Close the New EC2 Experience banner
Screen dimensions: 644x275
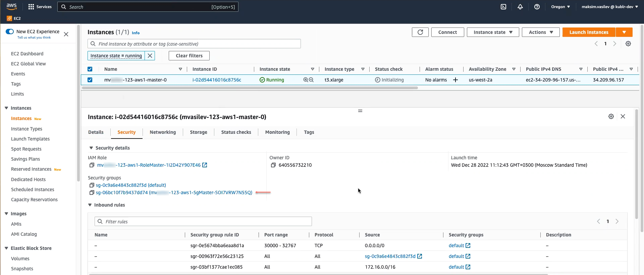(x=66, y=34)
